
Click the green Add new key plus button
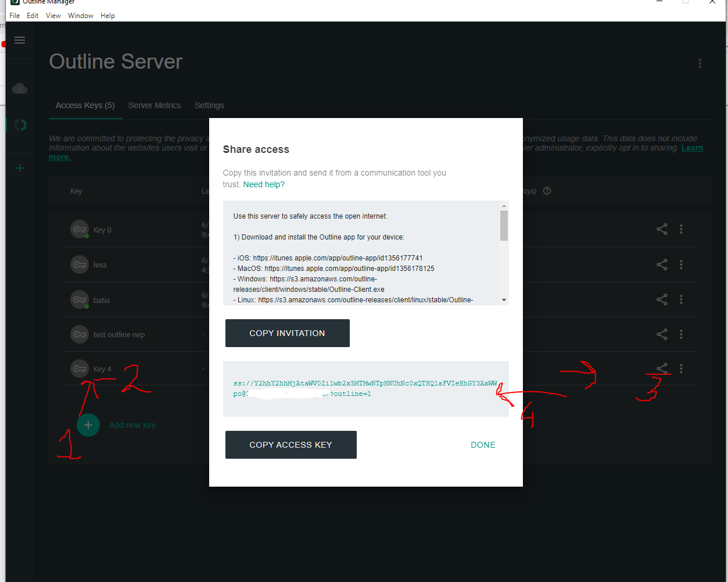88,425
